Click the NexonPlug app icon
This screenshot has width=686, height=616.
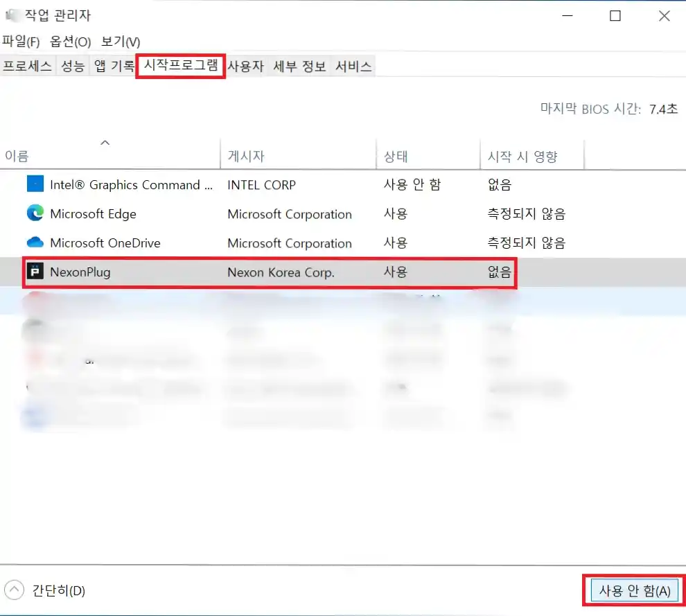coord(35,271)
